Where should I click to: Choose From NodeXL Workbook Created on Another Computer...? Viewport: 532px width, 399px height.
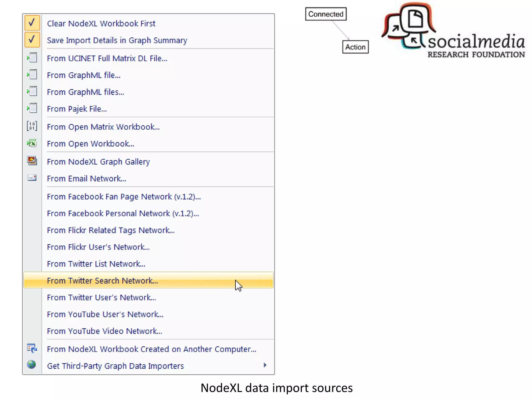coord(151,349)
